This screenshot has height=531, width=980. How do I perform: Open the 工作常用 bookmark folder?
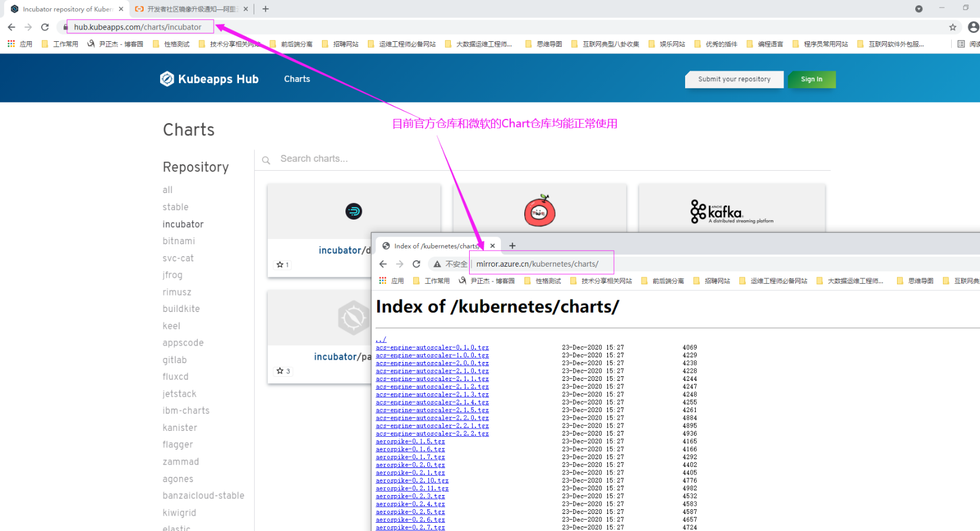click(60, 44)
